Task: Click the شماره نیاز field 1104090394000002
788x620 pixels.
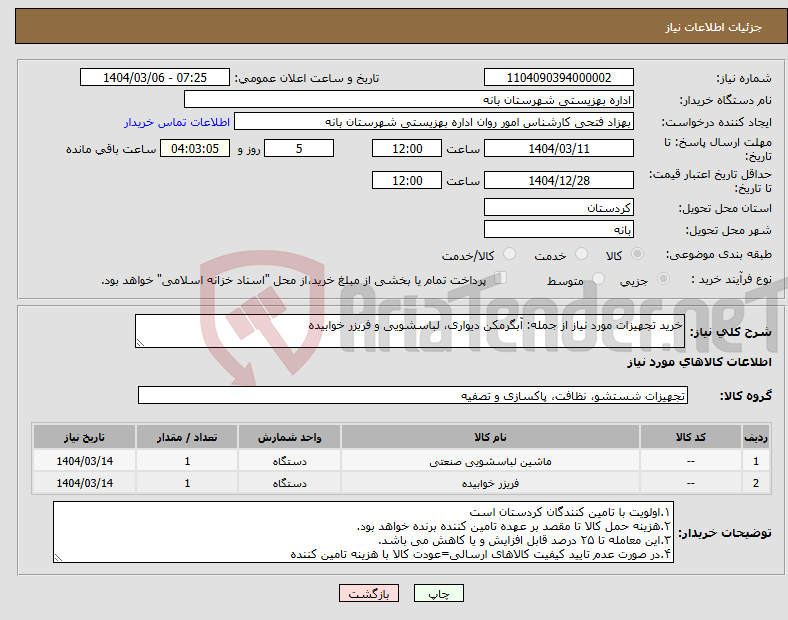Action: point(558,77)
